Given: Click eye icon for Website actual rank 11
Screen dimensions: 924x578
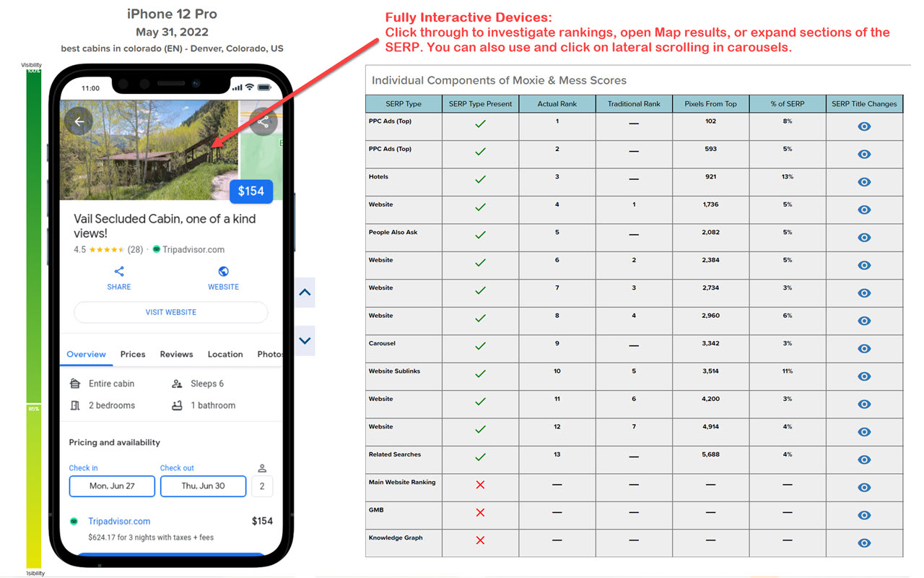Looking at the screenshot, I should point(864,404).
